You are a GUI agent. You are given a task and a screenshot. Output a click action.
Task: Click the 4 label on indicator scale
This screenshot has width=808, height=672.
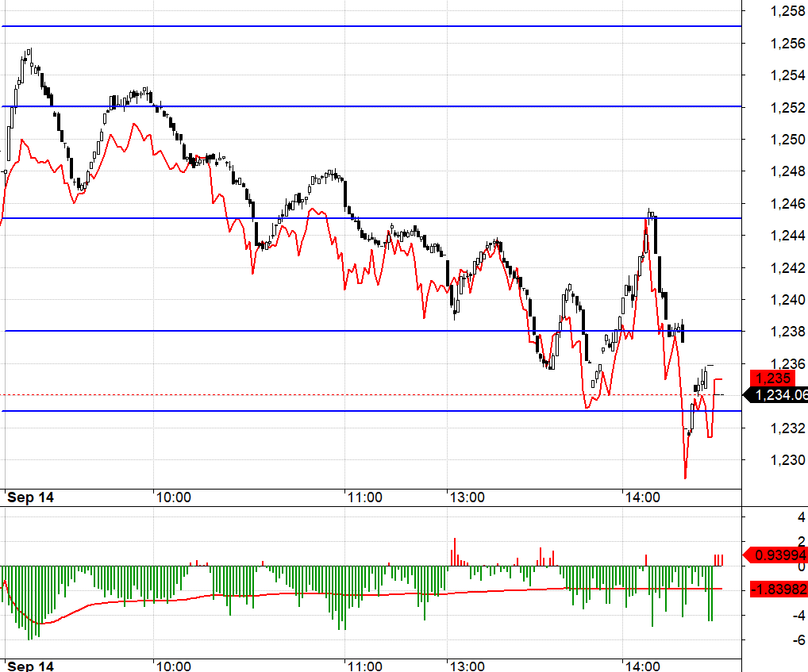pos(779,517)
